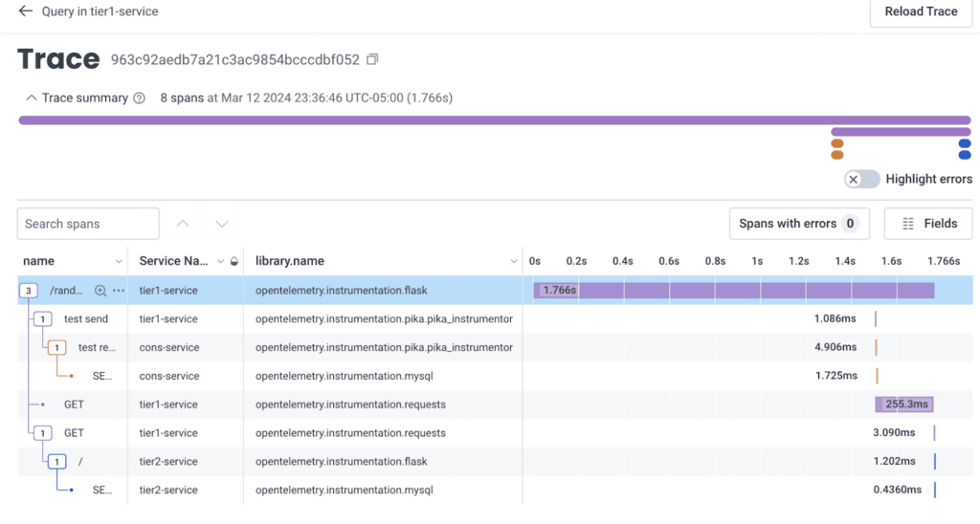
Task: Open the Trace summary help question-mark icon
Action: pyautogui.click(x=140, y=98)
